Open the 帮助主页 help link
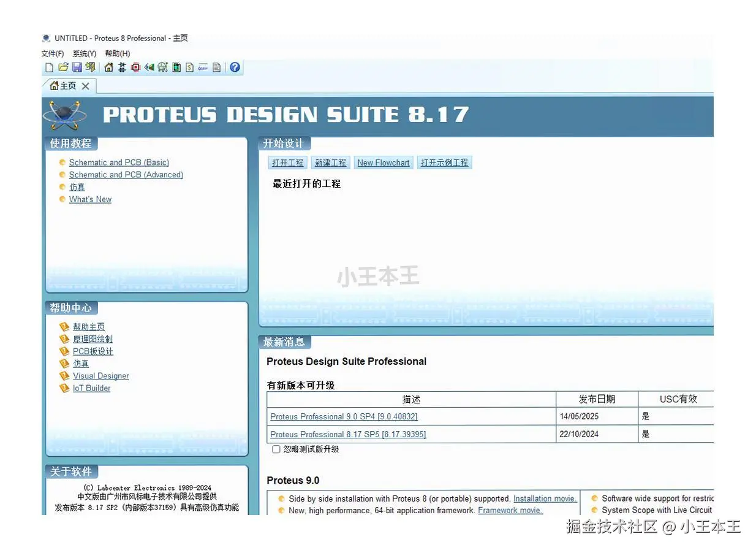Image resolution: width=756 pixels, height=550 pixels. [x=89, y=327]
